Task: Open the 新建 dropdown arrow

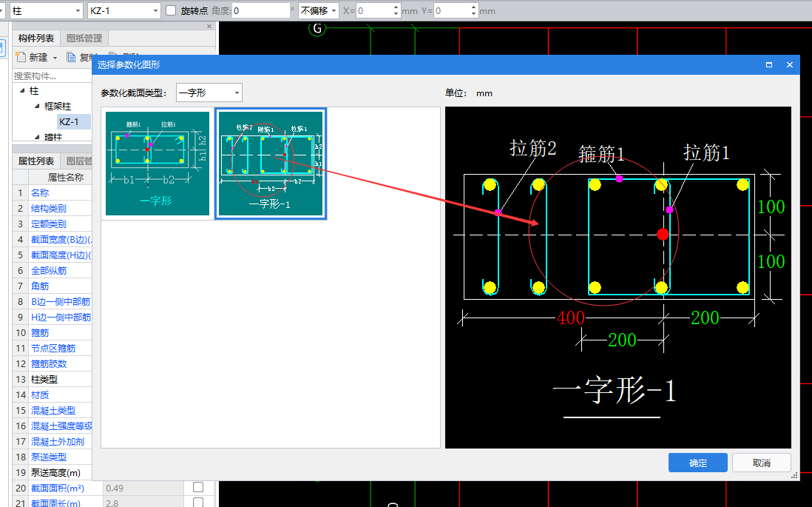Action: point(55,58)
